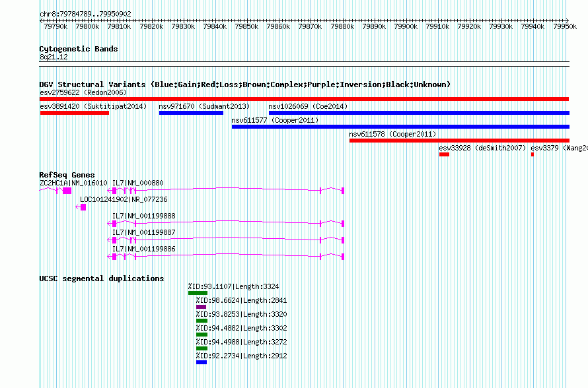Select the %ID:98.6624 purple duplication bar

(x=201, y=307)
